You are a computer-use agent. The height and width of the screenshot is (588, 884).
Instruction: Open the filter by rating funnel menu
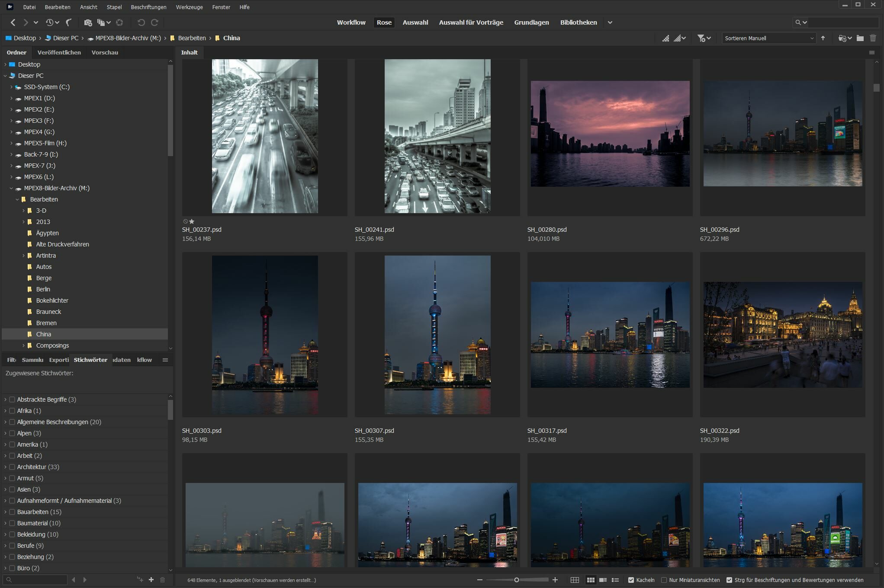pos(704,38)
